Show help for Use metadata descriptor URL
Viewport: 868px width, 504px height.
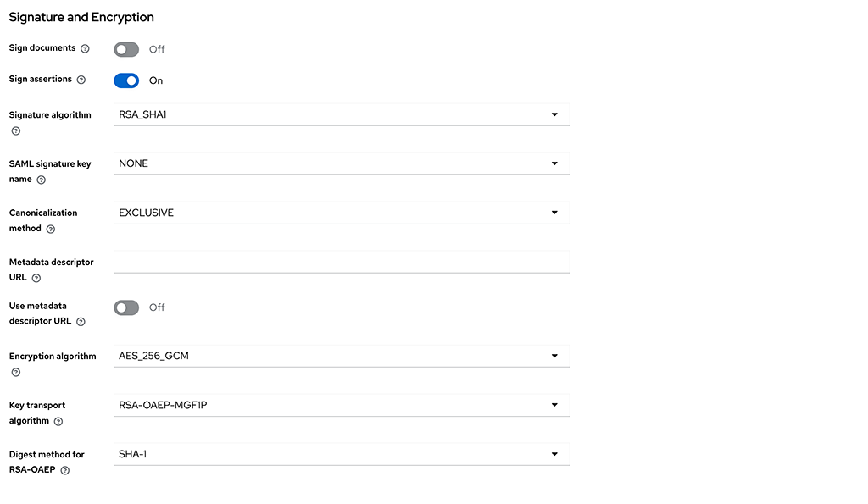(81, 321)
